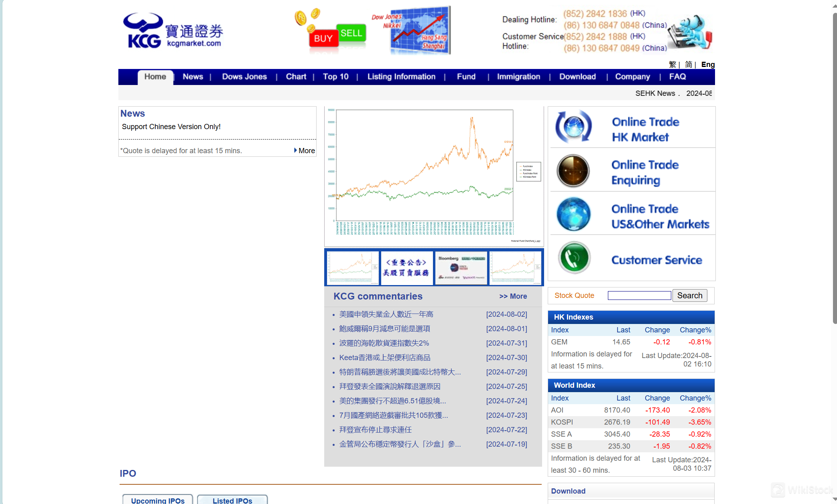
Task: Open the Online Trade Enquiring link
Action: [x=645, y=172]
